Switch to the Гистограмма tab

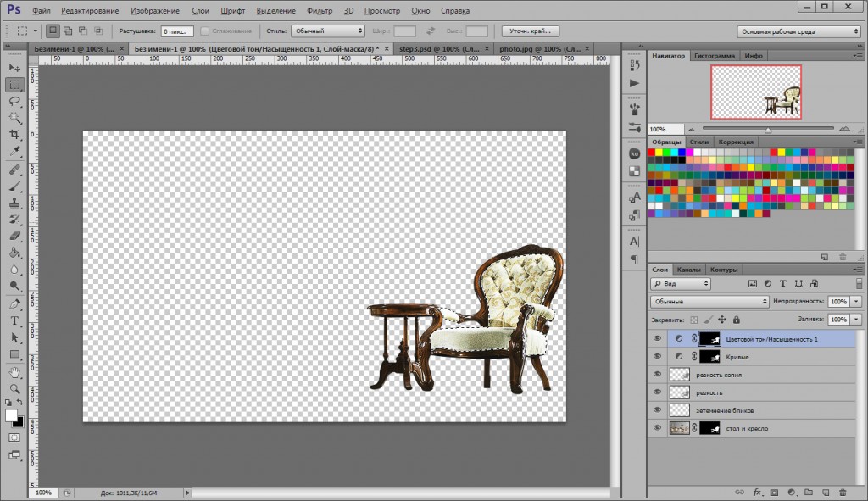tap(714, 56)
